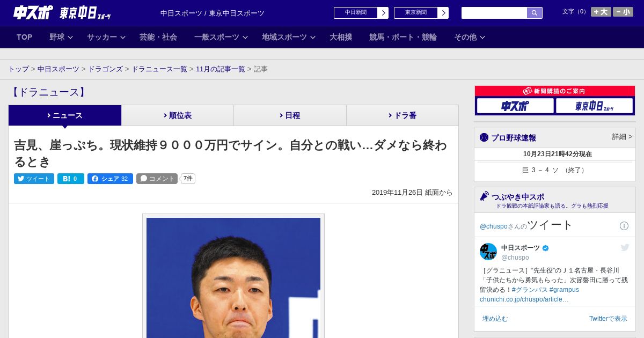Click the Twitter info circle icon
The height and width of the screenshot is (338, 644).
[624, 226]
